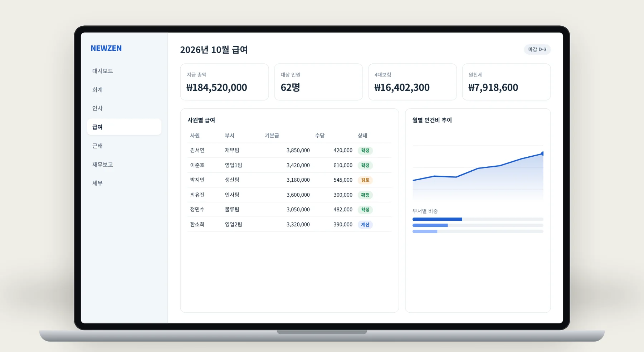This screenshot has width=644, height=352.
Task: Click the name 정민수
Action: pyautogui.click(x=197, y=210)
